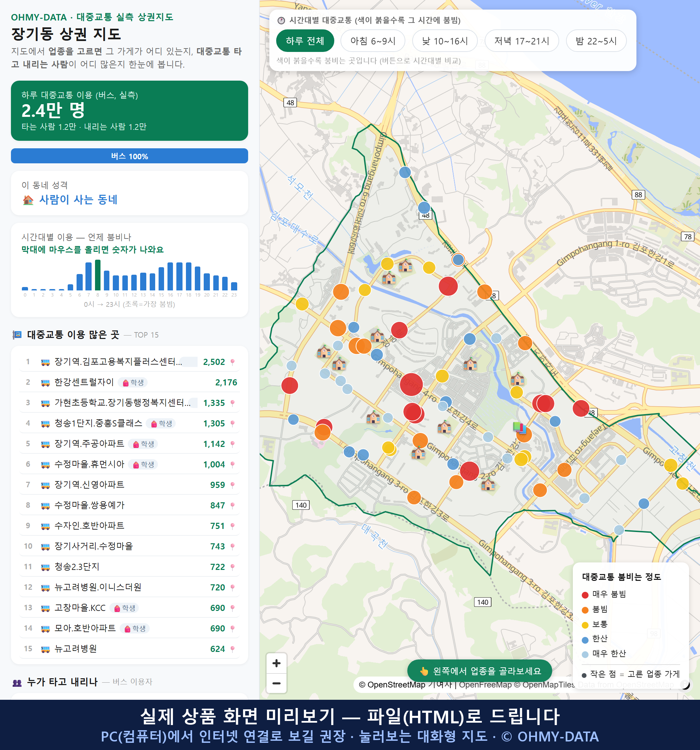Open the OpenFreeMap attribution link
The image size is (700, 750).
pyautogui.click(x=485, y=685)
